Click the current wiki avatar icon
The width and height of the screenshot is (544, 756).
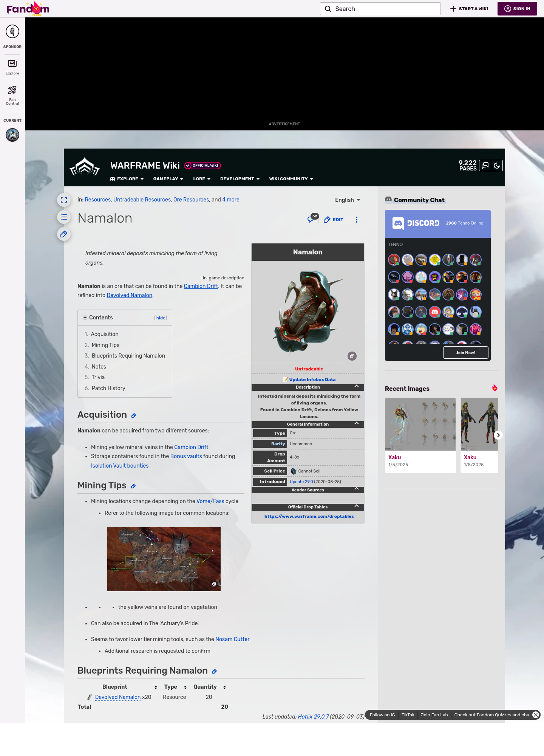coord(12,135)
